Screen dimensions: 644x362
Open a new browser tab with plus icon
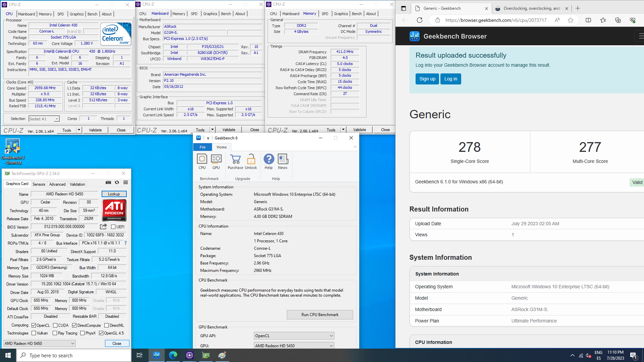[578, 8]
